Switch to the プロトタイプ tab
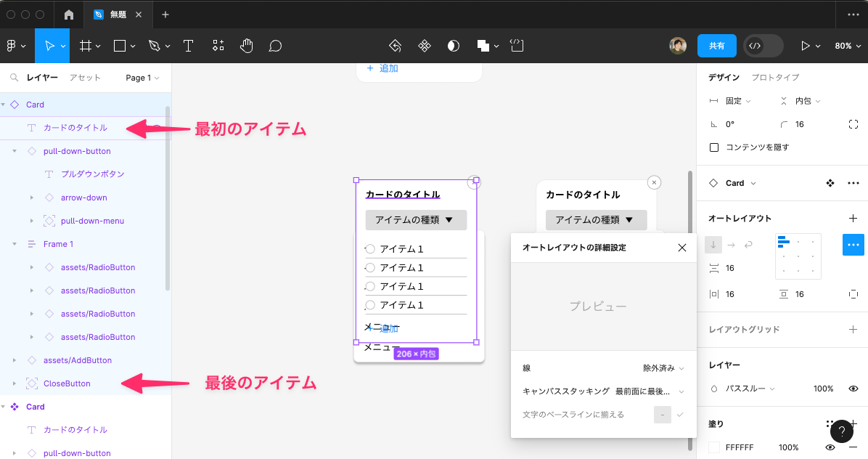 coord(775,78)
